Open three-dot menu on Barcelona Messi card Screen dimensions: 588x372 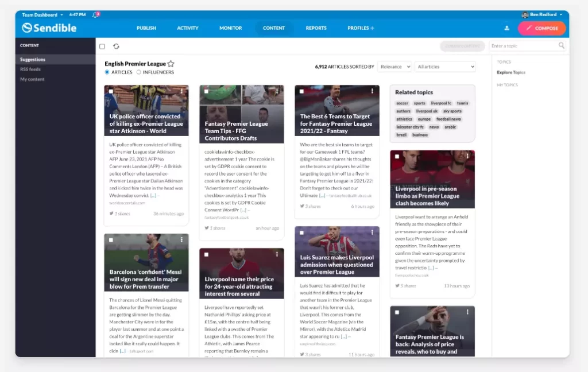pos(181,239)
